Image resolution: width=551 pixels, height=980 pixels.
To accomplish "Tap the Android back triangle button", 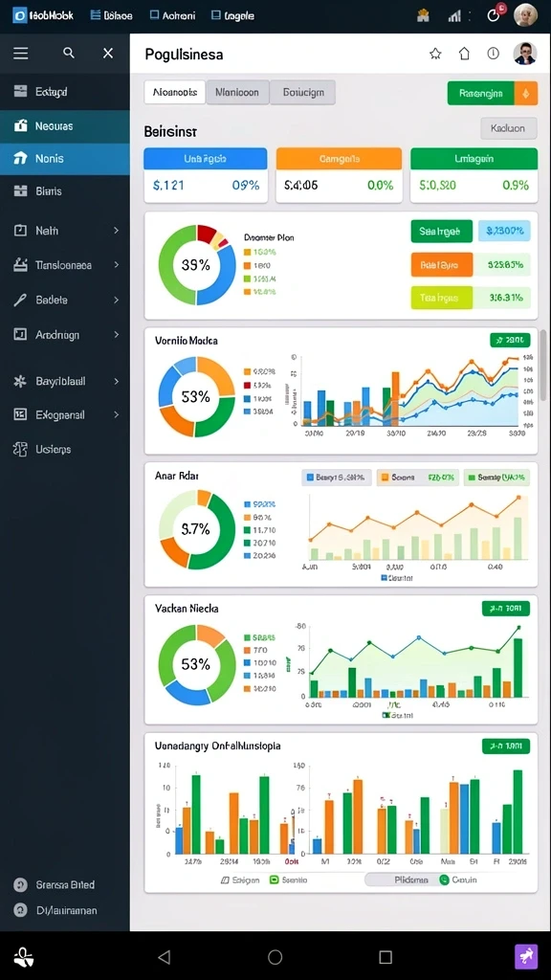I will point(165,956).
